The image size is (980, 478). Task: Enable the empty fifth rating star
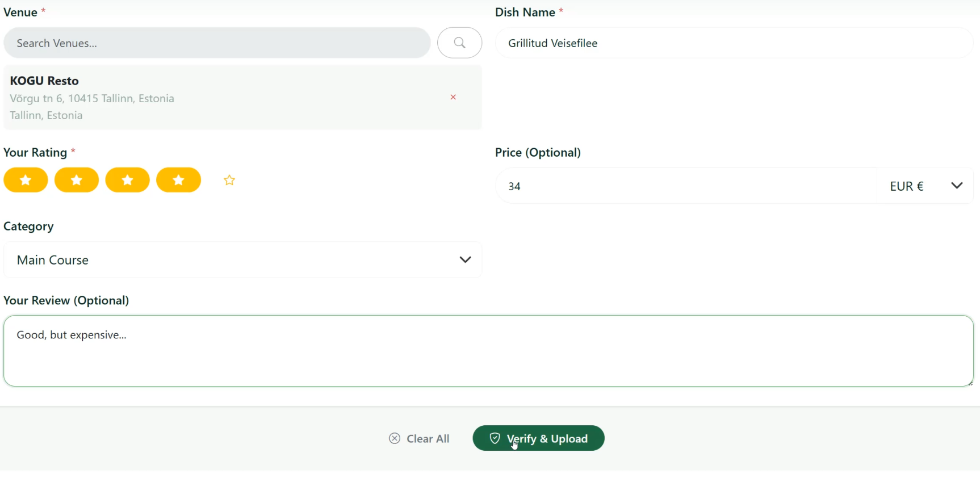tap(229, 181)
